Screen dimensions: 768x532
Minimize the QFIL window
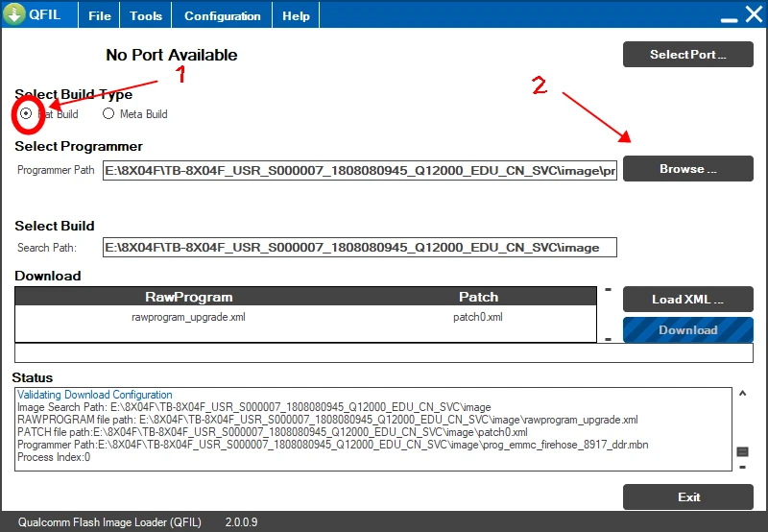[723, 16]
